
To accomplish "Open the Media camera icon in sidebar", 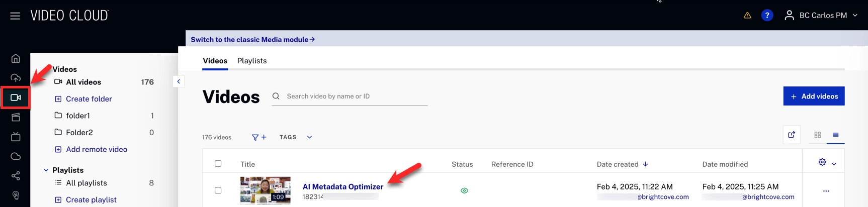I will point(16,97).
